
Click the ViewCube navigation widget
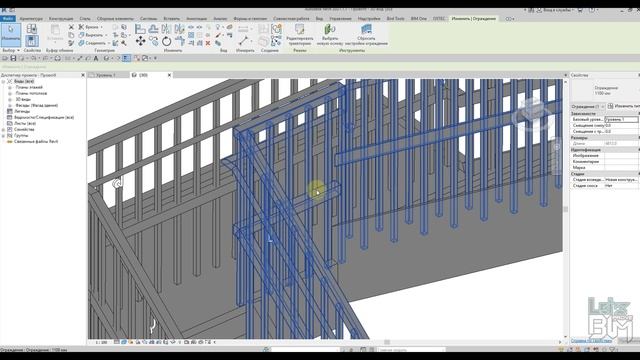(x=532, y=115)
